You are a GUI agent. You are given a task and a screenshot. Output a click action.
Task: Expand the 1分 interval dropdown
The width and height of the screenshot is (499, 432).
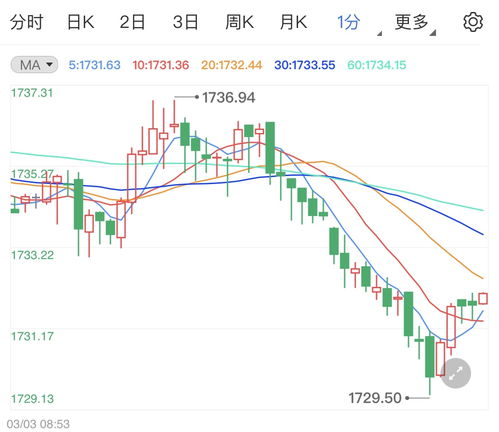[349, 22]
